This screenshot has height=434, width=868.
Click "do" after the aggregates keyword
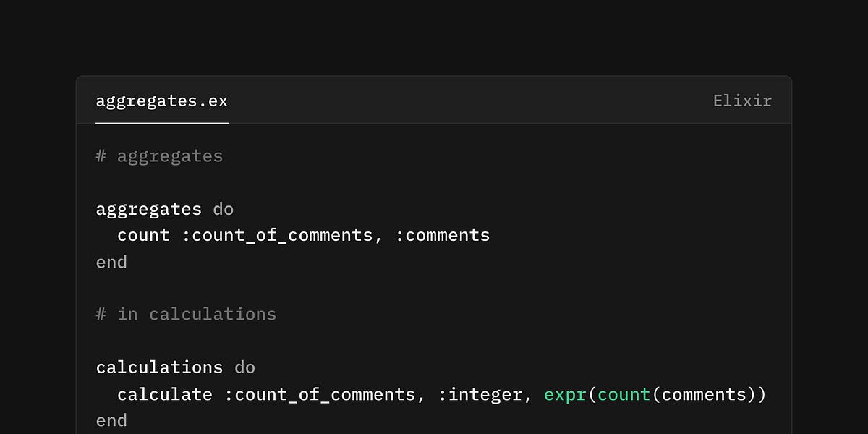pyautogui.click(x=224, y=210)
